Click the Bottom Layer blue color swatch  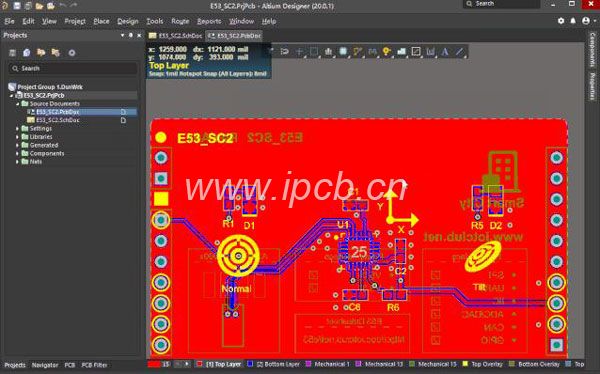[250, 364]
